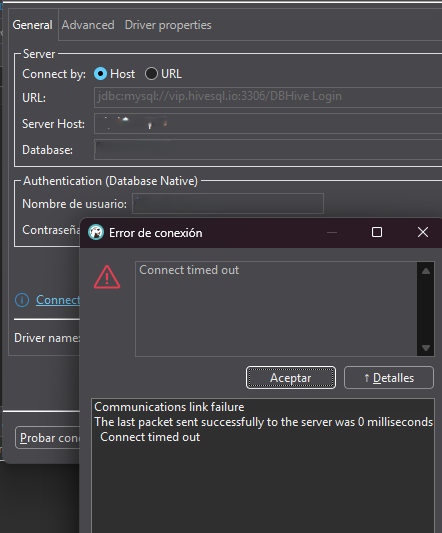Select the Host radio button
Screen dimensions: 442x533
100,74
